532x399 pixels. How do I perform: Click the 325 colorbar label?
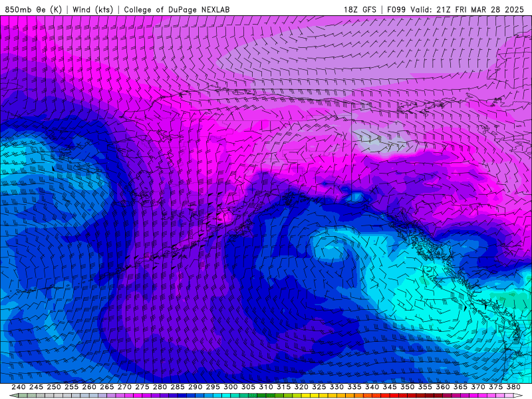click(x=319, y=387)
